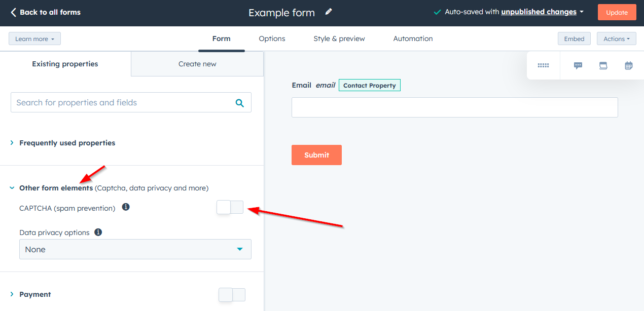Switch to the Options tab

(272, 38)
